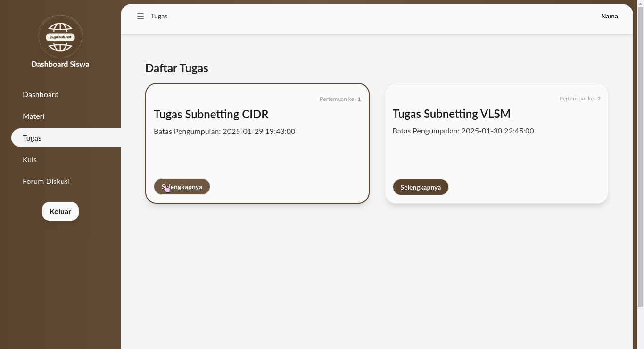Click the Tugas Subnetting CIDR title

[211, 114]
